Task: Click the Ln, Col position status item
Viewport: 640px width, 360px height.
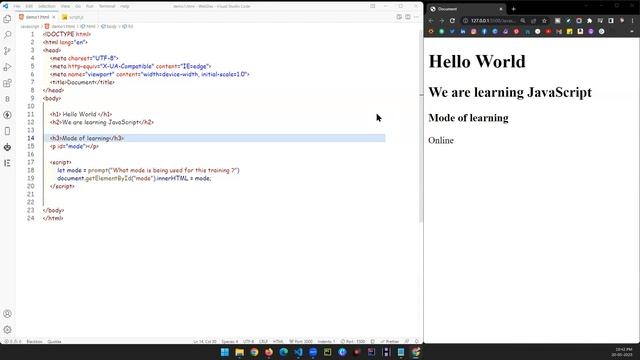Action: [205, 341]
